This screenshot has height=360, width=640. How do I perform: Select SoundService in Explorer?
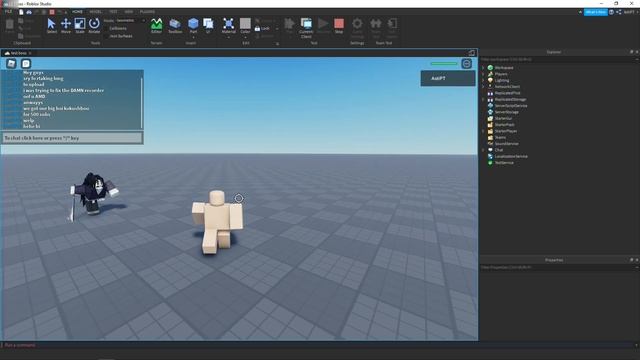coord(506,144)
